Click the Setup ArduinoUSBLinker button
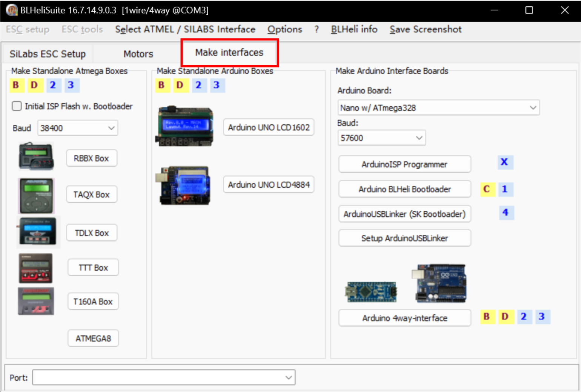Image resolution: width=581 pixels, height=392 pixels. coord(405,238)
